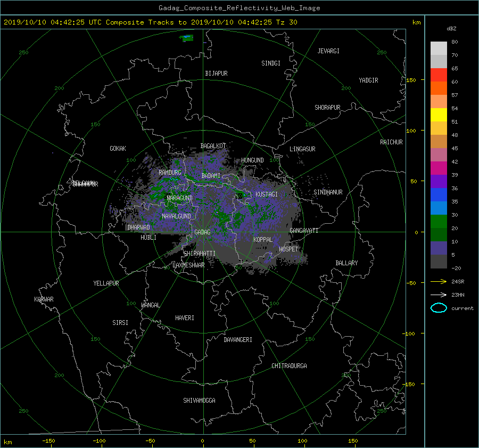Click the GOKAK city label

(118, 148)
